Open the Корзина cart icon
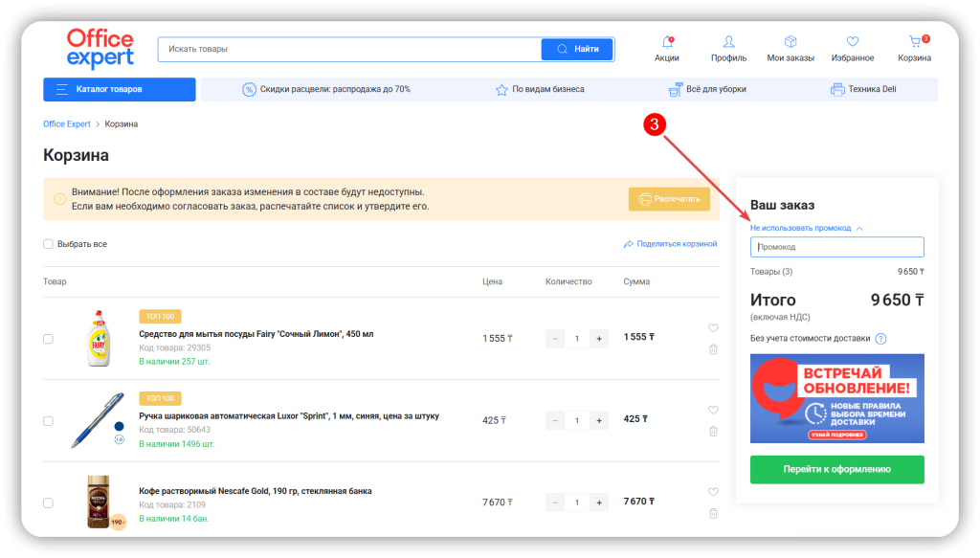The width and height of the screenshot is (980, 558). 915,42
